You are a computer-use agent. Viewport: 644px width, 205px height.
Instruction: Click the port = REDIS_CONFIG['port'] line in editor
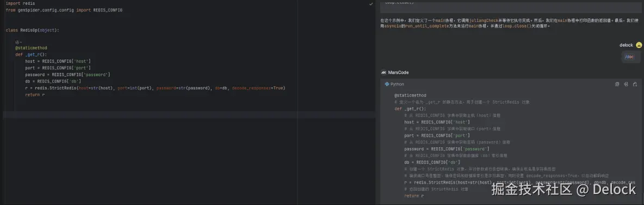58,68
